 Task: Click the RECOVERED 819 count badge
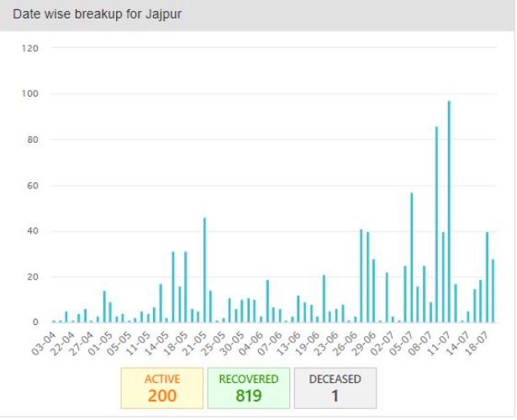pyautogui.click(x=248, y=387)
